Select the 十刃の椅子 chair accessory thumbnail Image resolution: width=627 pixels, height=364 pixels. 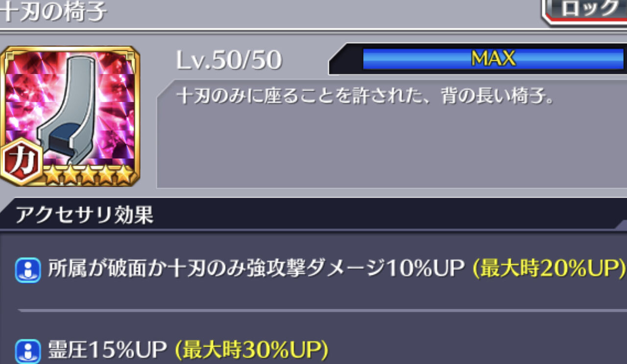click(x=70, y=116)
